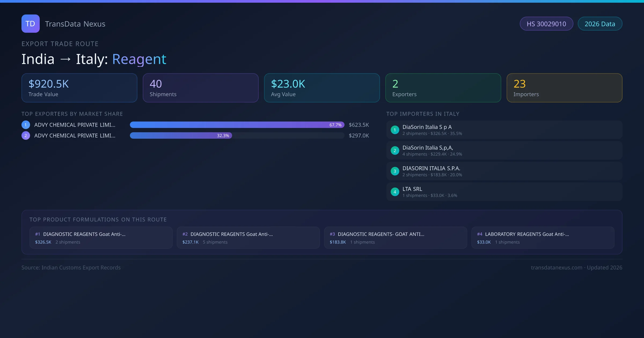644x338 pixels.
Task: Click the transdatanexus.com footer link
Action: [557, 267]
